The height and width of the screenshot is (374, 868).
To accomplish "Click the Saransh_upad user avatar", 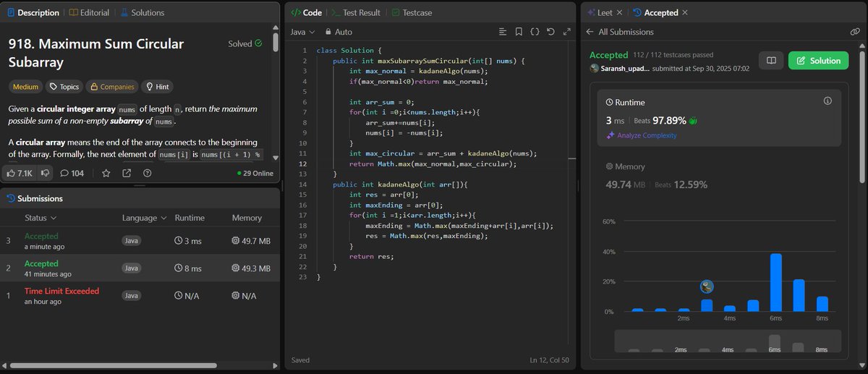I will (x=595, y=68).
